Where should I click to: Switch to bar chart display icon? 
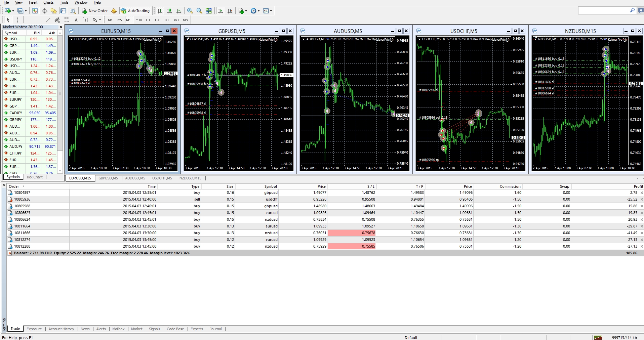point(160,11)
